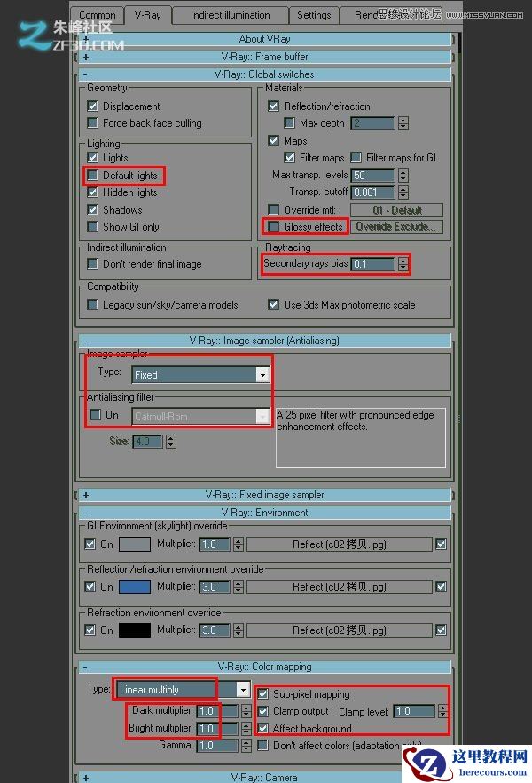Toggle Sub-pixel mapping checkbox
The image size is (532, 783).
click(262, 694)
